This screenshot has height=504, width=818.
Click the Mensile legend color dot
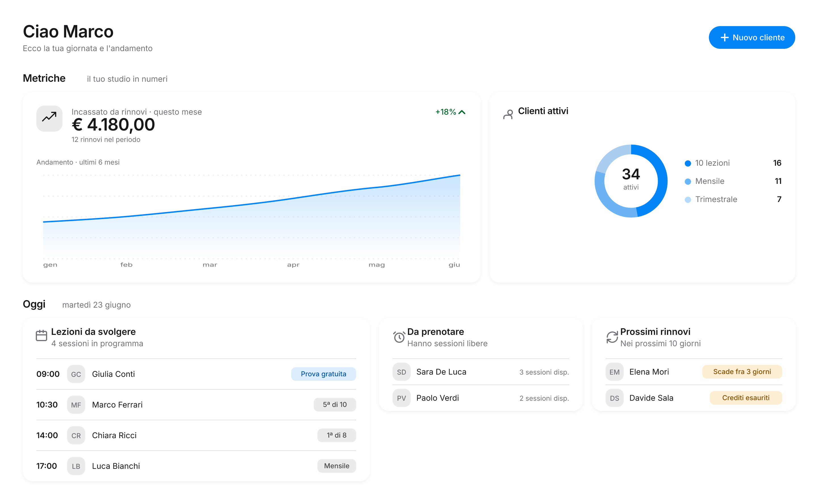[688, 181]
